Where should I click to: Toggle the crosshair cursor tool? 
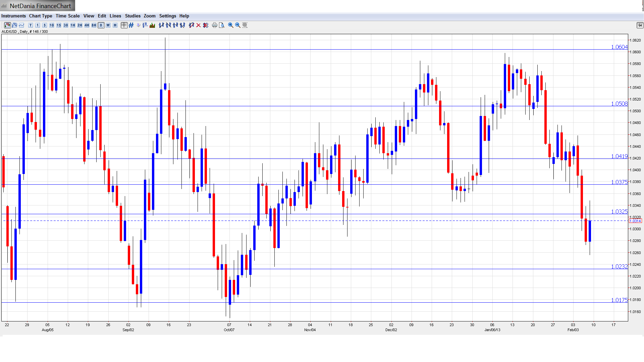(124, 25)
